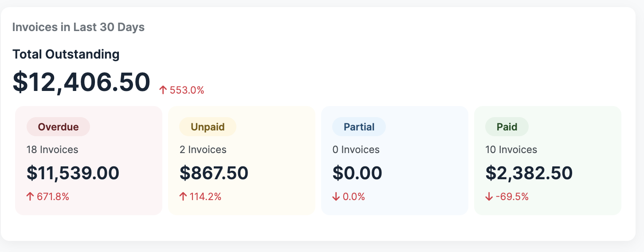The image size is (644, 252).
Task: Select the Paid status badge
Action: (507, 127)
